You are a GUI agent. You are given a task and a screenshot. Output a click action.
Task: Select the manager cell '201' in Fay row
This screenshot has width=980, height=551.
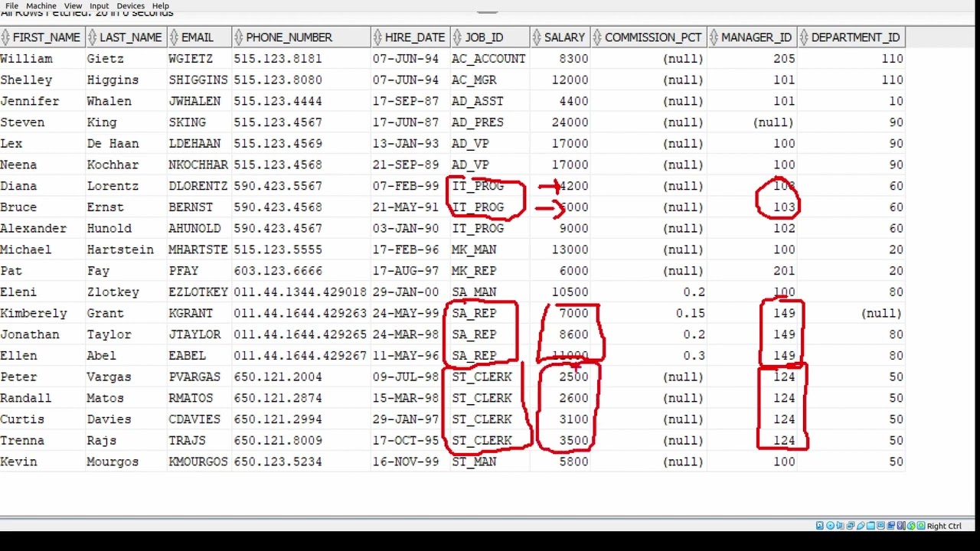coord(784,271)
